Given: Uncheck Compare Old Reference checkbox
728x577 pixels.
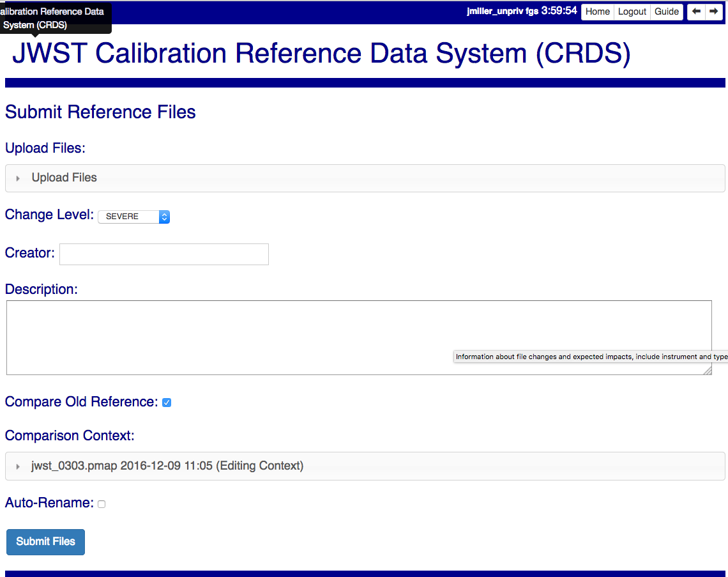Looking at the screenshot, I should [x=167, y=403].
